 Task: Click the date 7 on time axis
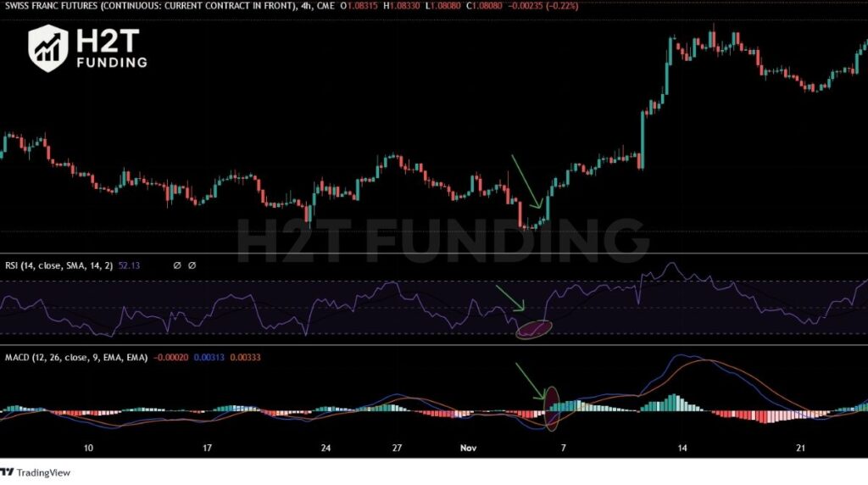[564, 448]
